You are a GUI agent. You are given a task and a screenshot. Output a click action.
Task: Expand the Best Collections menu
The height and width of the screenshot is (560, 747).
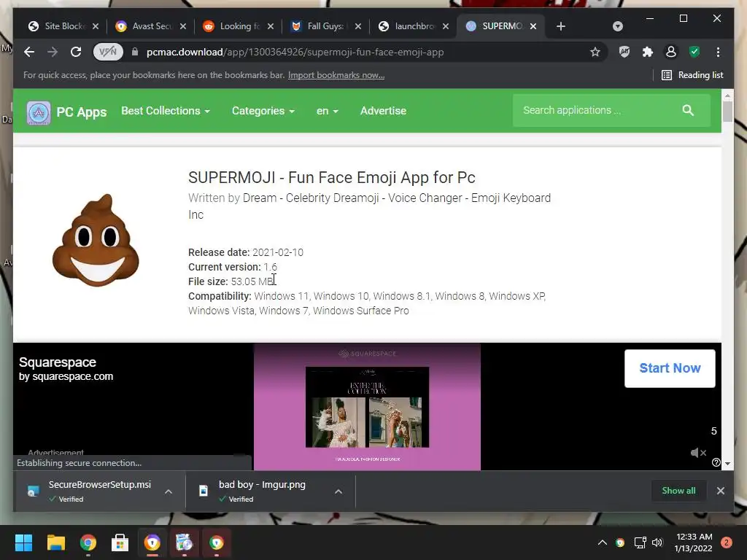coord(166,111)
